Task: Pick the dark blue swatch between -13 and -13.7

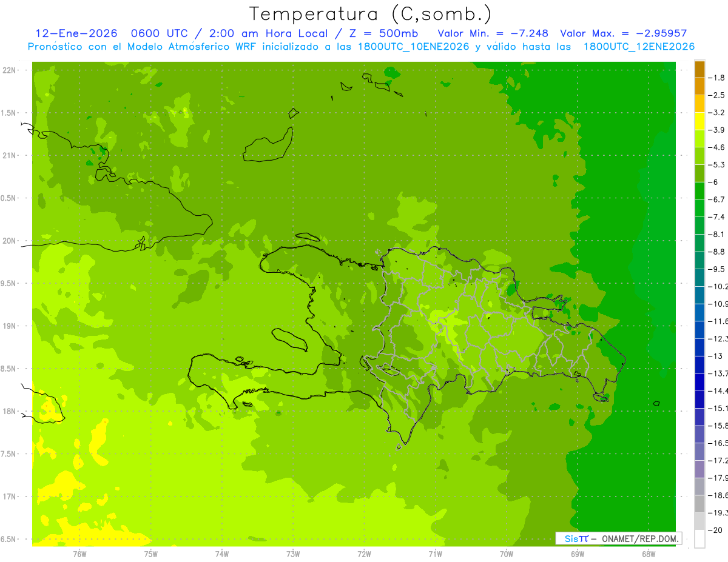Action: 699,365
